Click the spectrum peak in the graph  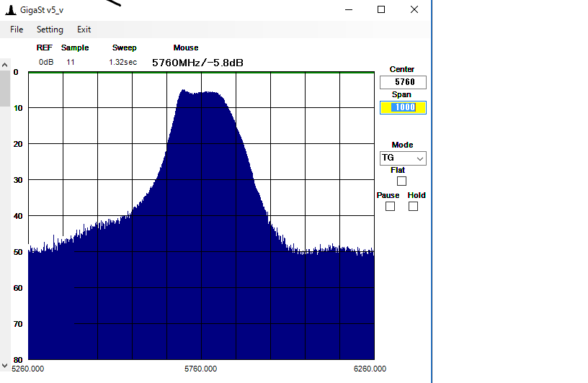(184, 91)
